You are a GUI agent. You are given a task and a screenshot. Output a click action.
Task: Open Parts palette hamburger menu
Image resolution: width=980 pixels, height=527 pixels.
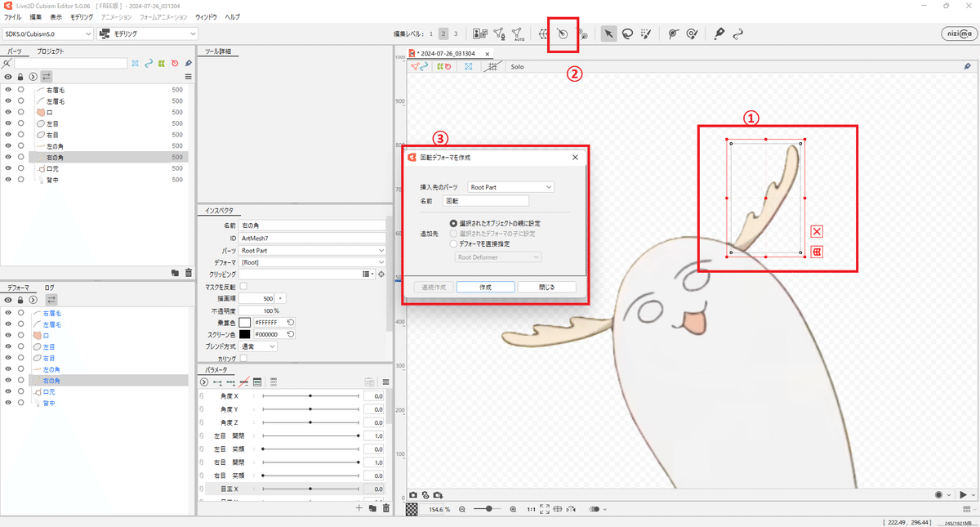click(188, 77)
